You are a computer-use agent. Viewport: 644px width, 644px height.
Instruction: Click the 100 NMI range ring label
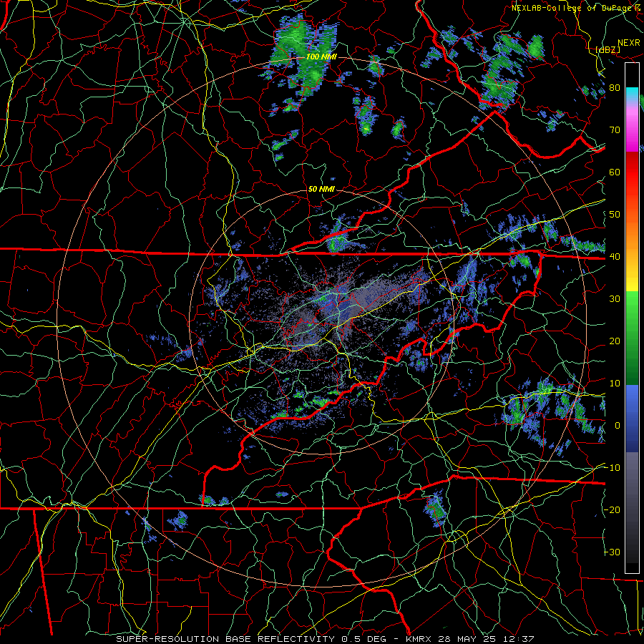point(321,57)
